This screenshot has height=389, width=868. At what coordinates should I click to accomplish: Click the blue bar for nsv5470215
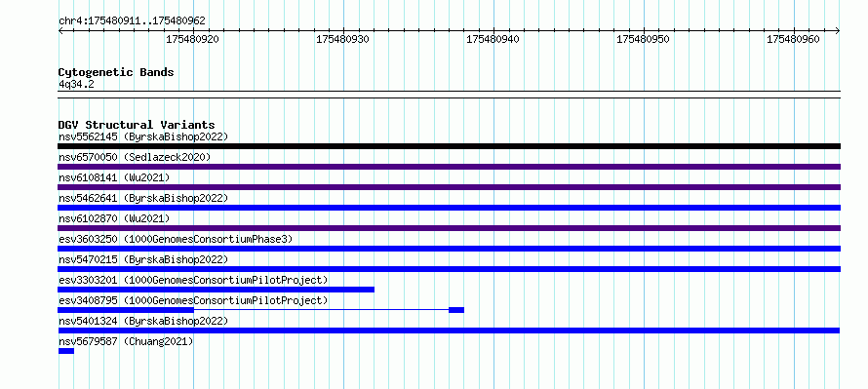449,269
